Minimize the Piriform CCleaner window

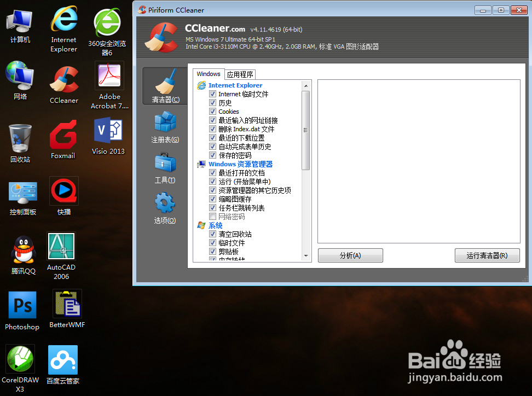483,10
